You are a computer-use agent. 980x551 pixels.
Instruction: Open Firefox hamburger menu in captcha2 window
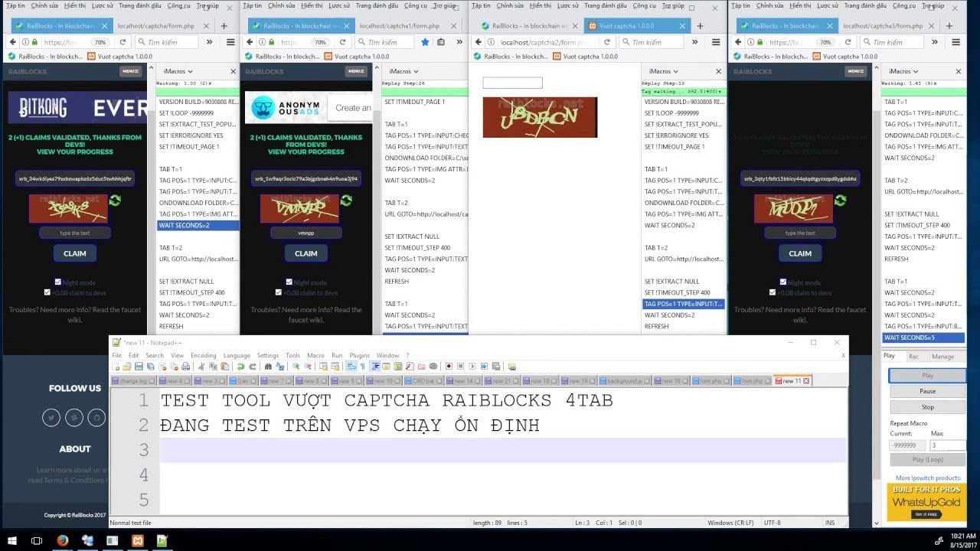click(x=716, y=42)
